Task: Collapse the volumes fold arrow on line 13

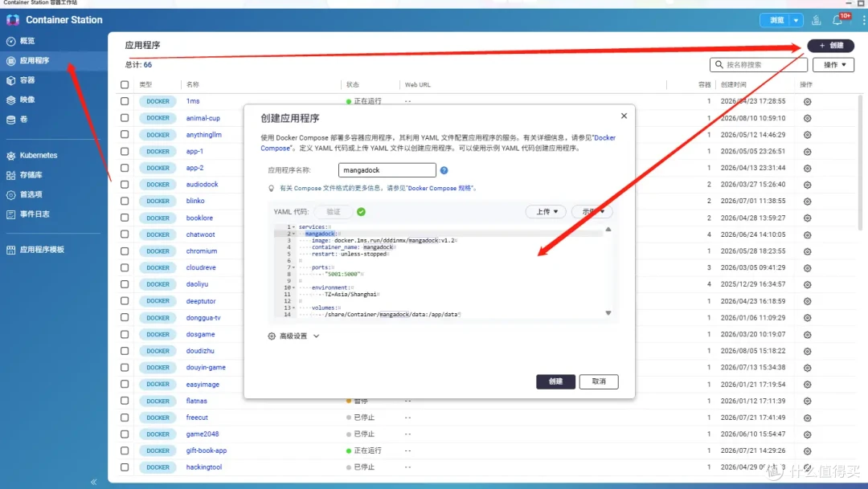Action: (294, 308)
